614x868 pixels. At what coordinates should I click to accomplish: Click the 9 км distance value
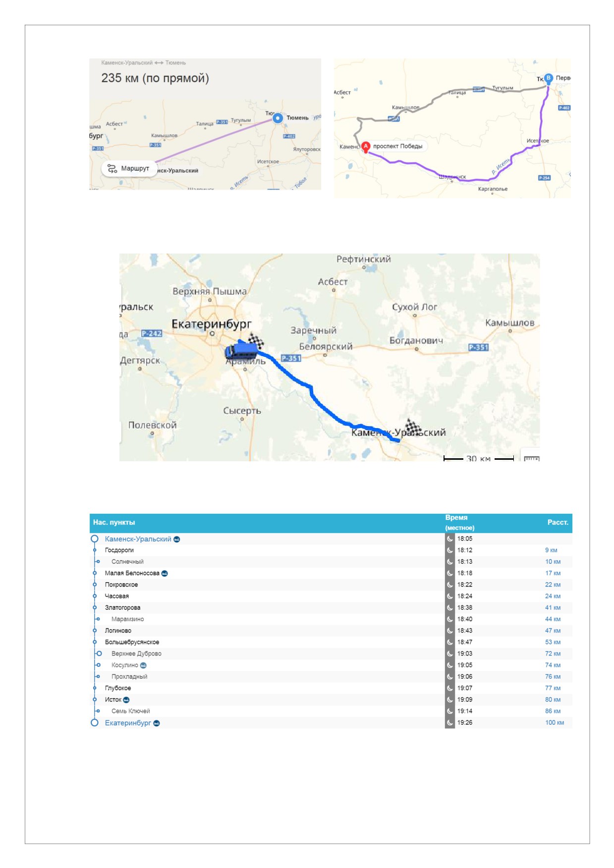(x=551, y=550)
